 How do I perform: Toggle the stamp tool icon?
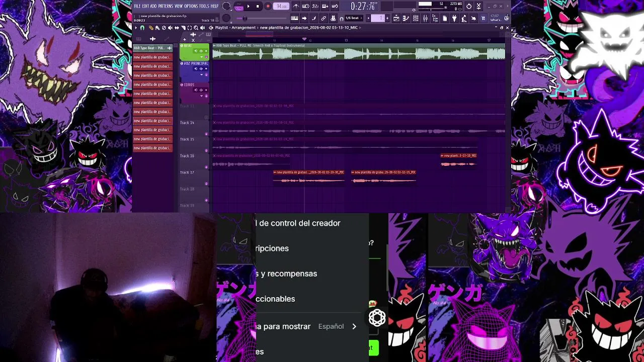(333, 18)
